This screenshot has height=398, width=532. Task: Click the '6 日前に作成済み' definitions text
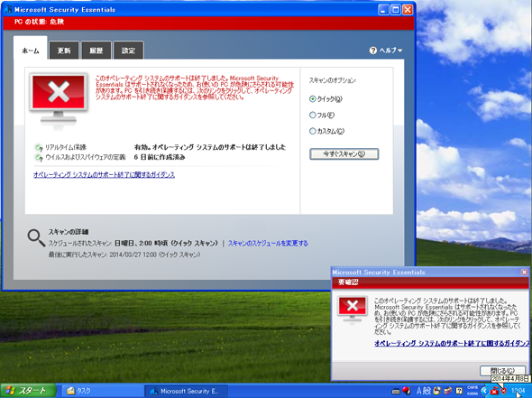pyautogui.click(x=160, y=157)
